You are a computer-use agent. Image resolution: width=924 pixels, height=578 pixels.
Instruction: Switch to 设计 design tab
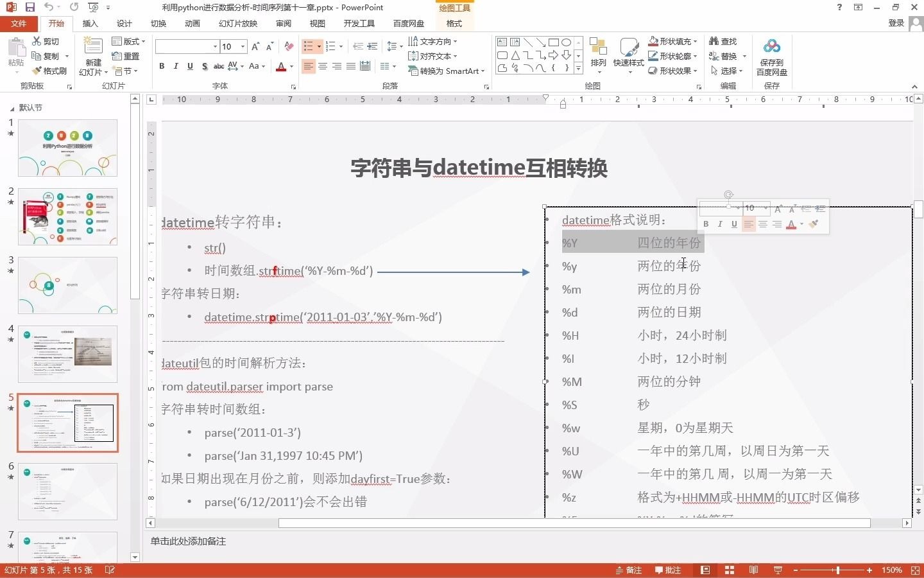pos(124,23)
